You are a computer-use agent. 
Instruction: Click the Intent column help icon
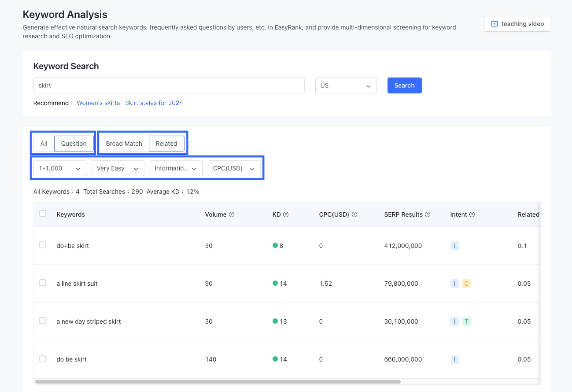coord(472,215)
